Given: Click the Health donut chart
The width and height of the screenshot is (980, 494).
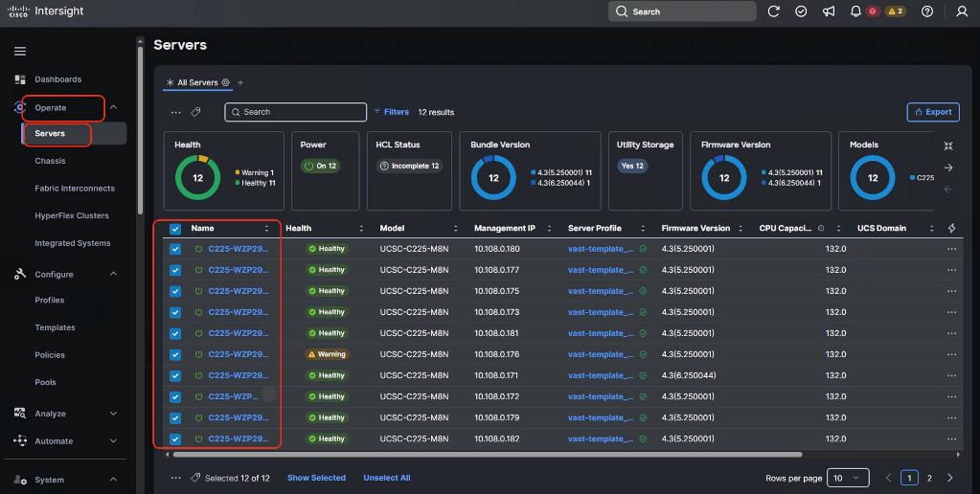Looking at the screenshot, I should click(x=197, y=178).
